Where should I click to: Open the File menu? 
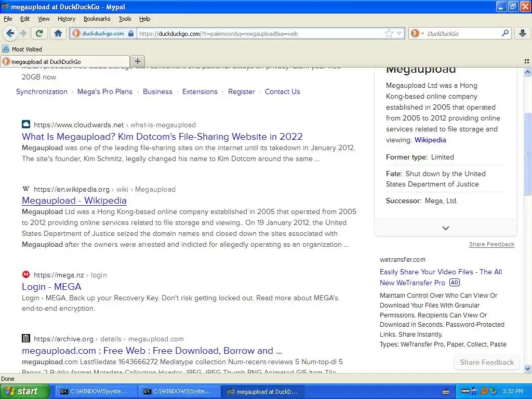click(8, 19)
